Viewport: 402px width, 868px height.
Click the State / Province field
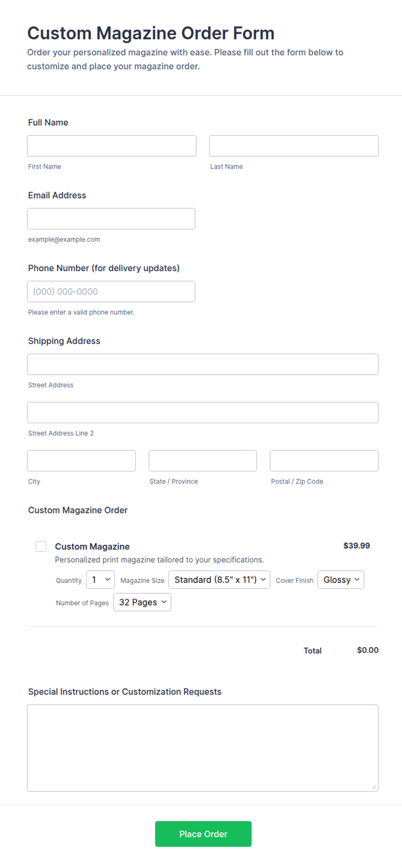[203, 461]
